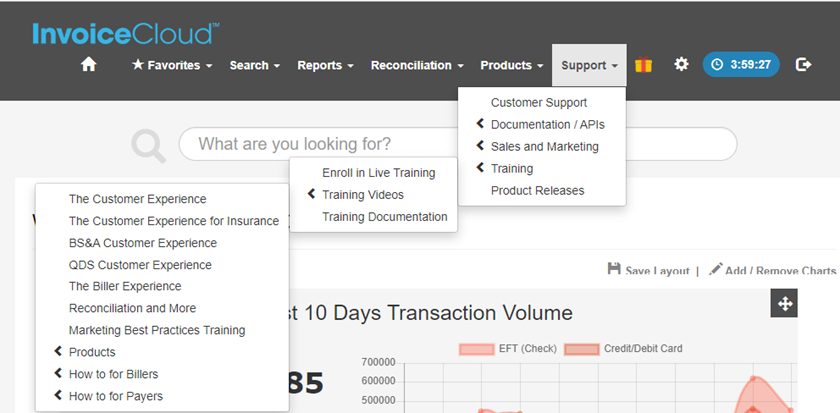The image size is (840, 413).
Task: Click the logout arrow icon
Action: pyautogui.click(x=804, y=65)
